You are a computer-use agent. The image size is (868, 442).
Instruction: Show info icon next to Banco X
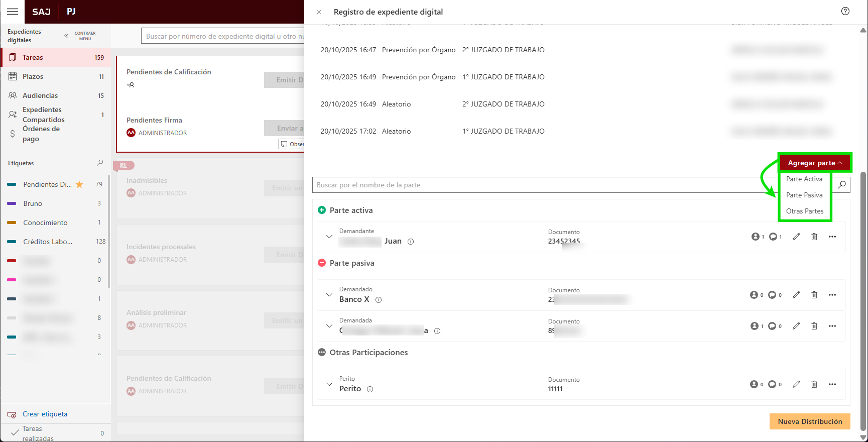pos(379,300)
